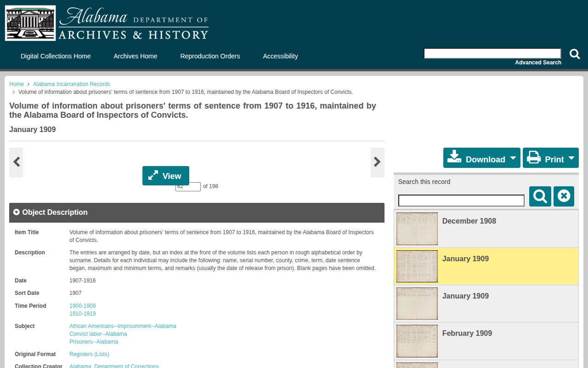Image resolution: width=588 pixels, height=368 pixels.
Task: Go to previous page with left arrow
Action: tap(16, 162)
